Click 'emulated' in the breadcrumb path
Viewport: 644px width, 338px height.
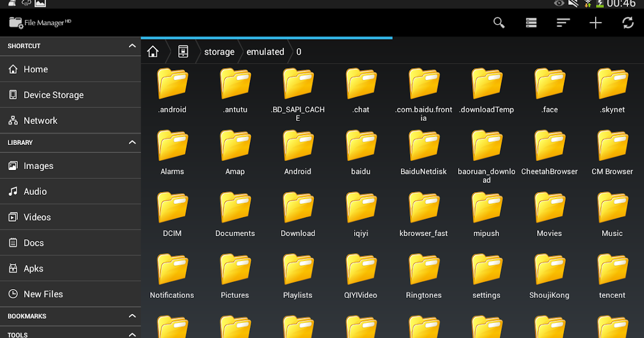pos(265,52)
